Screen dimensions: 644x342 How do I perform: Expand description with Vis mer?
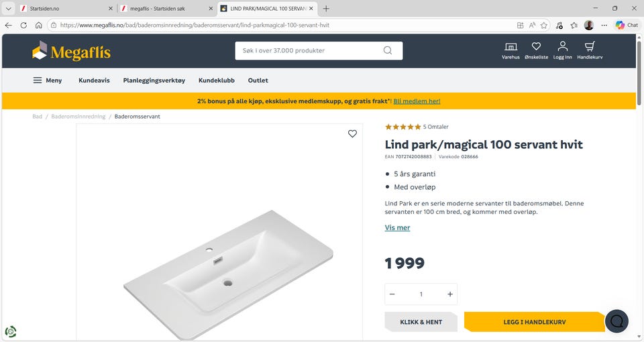tap(397, 228)
